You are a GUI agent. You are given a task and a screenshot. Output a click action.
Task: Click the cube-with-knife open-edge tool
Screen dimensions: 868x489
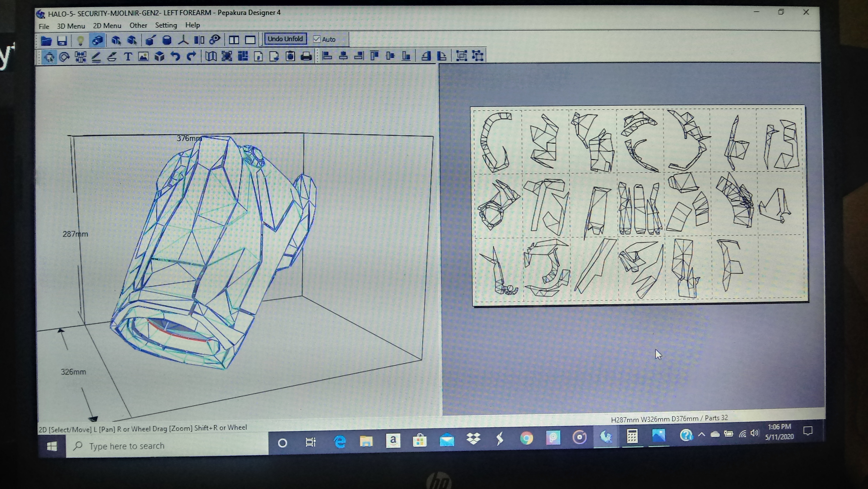click(x=150, y=40)
